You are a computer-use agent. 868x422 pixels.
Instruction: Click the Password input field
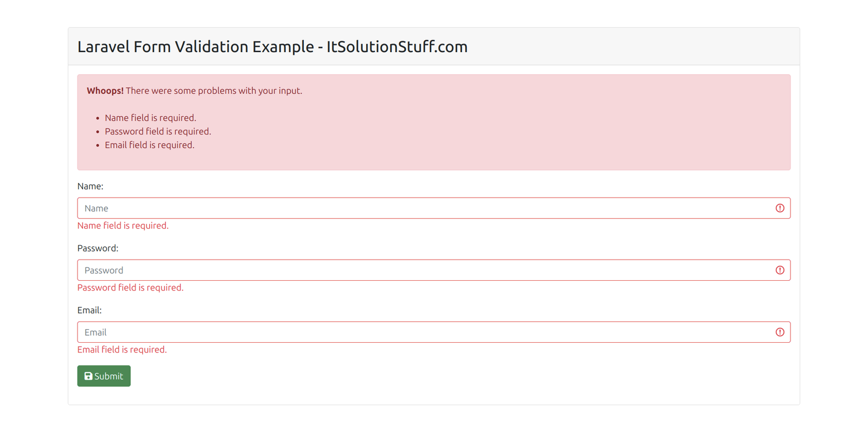[380, 270]
